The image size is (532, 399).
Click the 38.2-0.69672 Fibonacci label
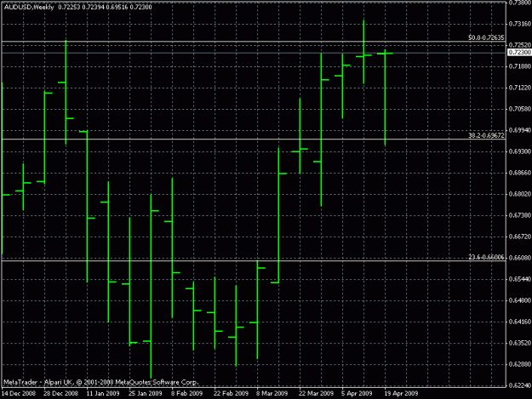click(x=486, y=135)
